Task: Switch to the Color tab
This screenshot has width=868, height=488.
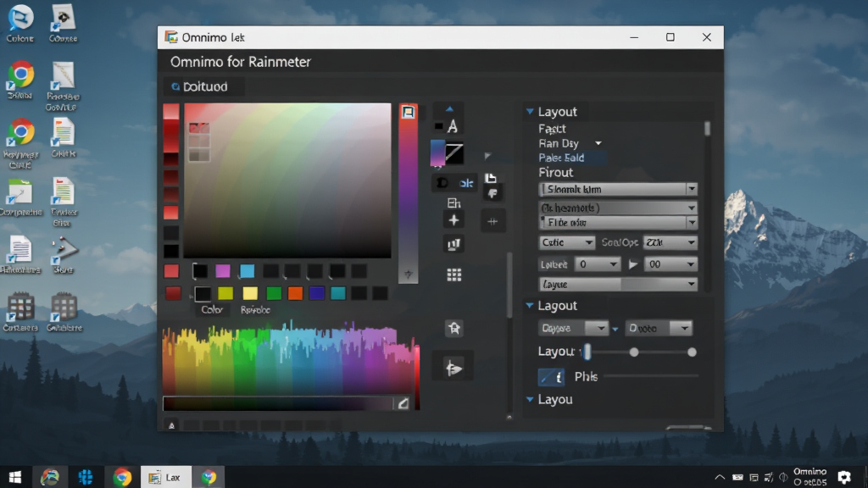Action: 211,310
